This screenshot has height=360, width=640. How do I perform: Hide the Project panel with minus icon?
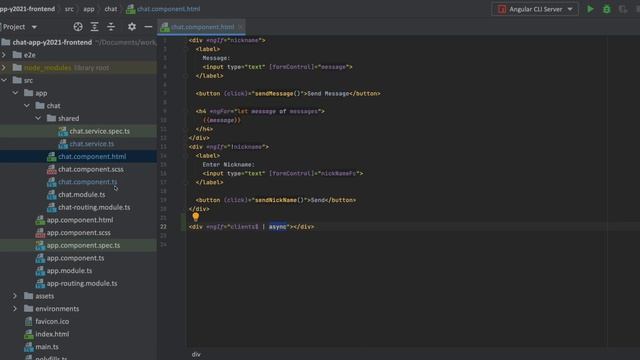coord(148,27)
